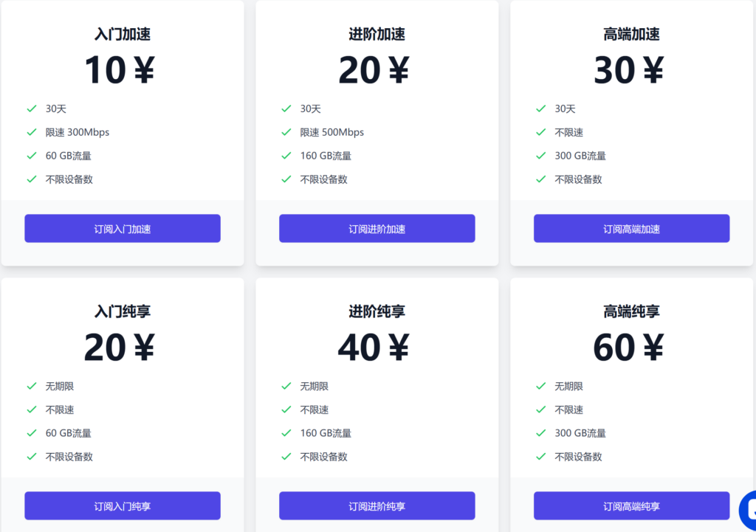This screenshot has width=756, height=532.
Task: Click the 30 ¥ price text
Action: pyautogui.click(x=628, y=71)
